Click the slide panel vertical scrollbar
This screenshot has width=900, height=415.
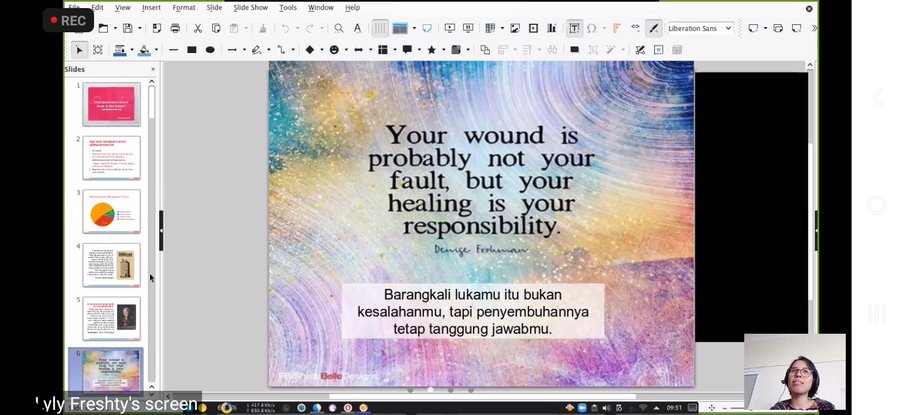click(152, 236)
